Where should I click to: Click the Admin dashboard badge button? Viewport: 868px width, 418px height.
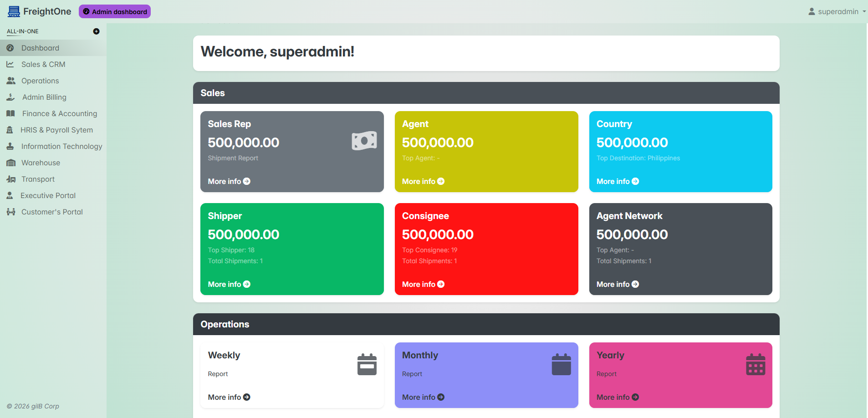[115, 12]
